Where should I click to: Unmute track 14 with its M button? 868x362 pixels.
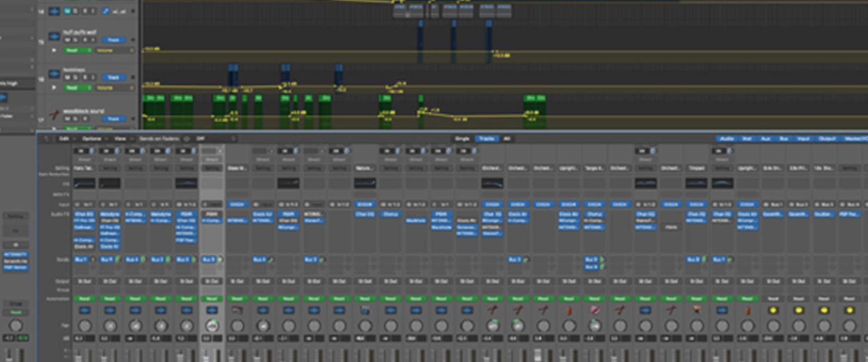[67, 11]
